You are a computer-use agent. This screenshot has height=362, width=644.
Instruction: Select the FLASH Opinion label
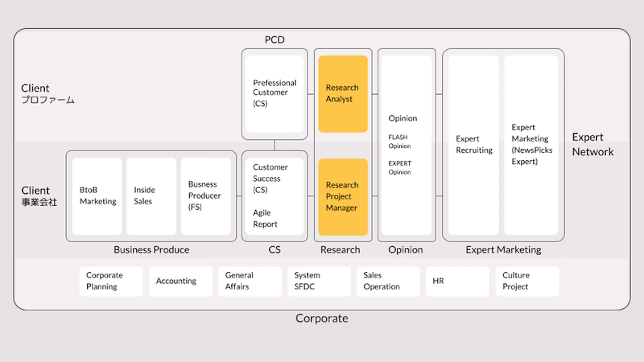coord(399,141)
